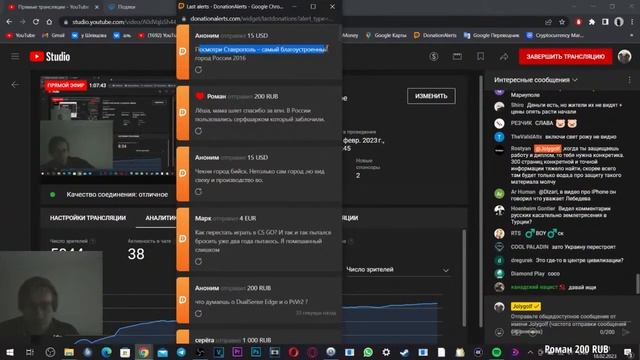The width and height of the screenshot is (640, 360).
Task: Open Steam from the taskbar
Action: [x=404, y=352]
